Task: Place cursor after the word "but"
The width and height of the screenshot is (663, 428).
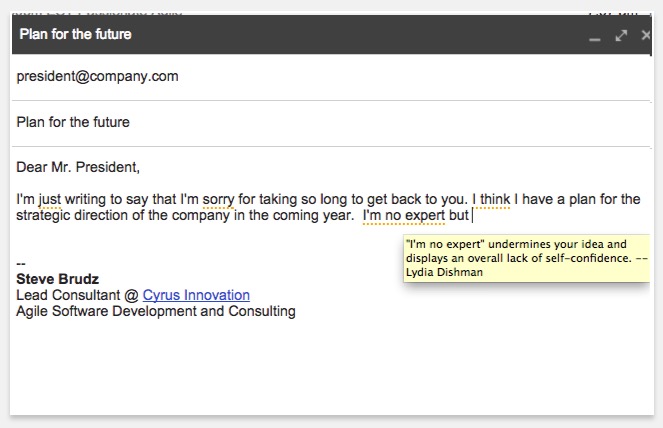Action: [470, 215]
